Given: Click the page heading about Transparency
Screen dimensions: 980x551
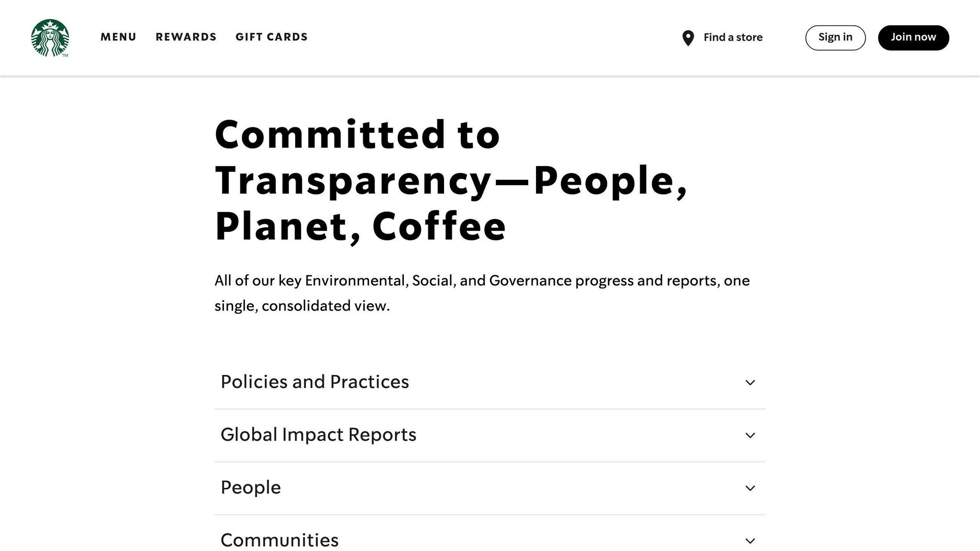Looking at the screenshot, I should coord(451,180).
